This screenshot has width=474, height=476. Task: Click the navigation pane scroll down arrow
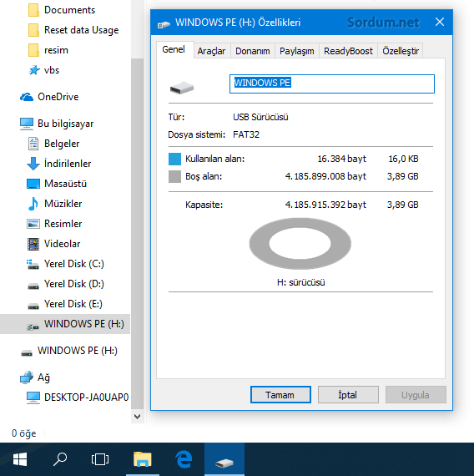[x=137, y=417]
